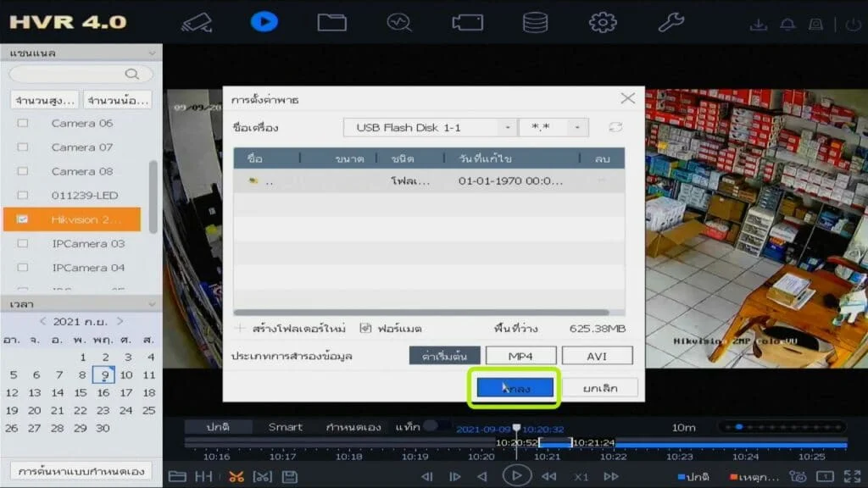
Task: Uncheck the Hikvision camera checkbox
Action: click(23, 219)
